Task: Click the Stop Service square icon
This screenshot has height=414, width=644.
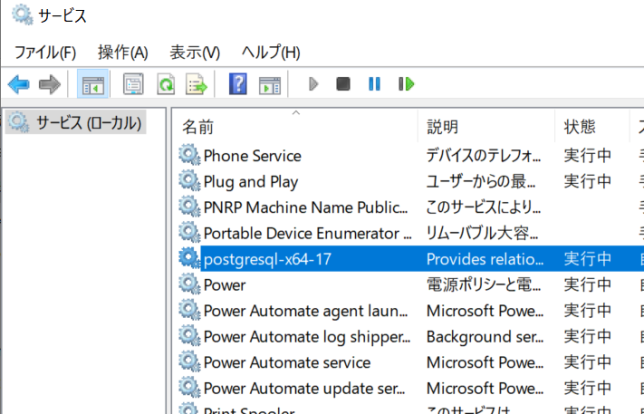Action: pos(343,84)
